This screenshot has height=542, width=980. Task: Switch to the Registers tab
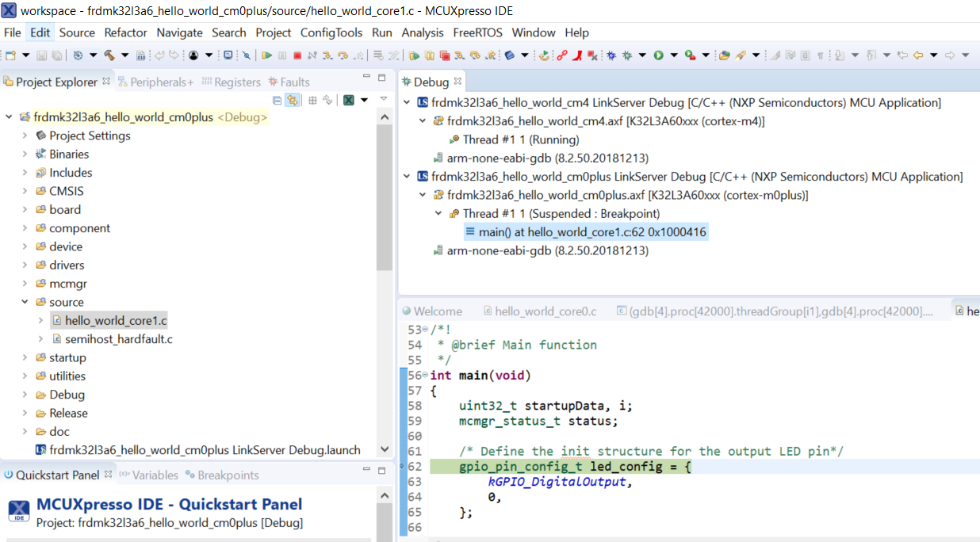(232, 82)
